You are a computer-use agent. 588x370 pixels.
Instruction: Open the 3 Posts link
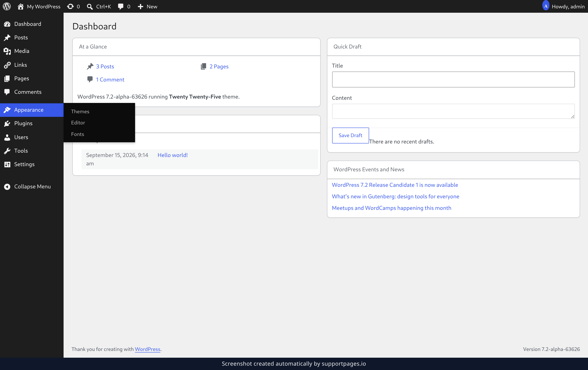(x=105, y=66)
